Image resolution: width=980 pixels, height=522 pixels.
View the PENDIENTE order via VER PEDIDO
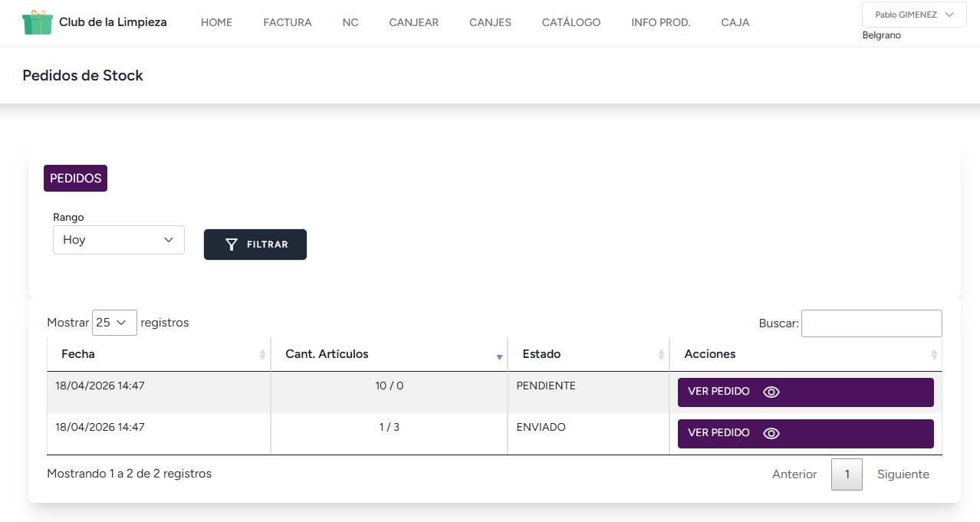805,392
